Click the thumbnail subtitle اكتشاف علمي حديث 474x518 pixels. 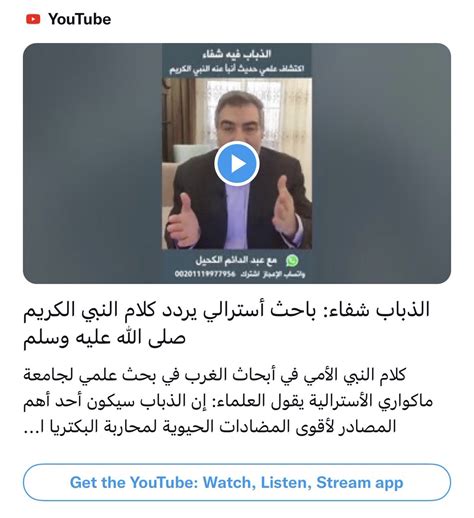click(x=237, y=69)
